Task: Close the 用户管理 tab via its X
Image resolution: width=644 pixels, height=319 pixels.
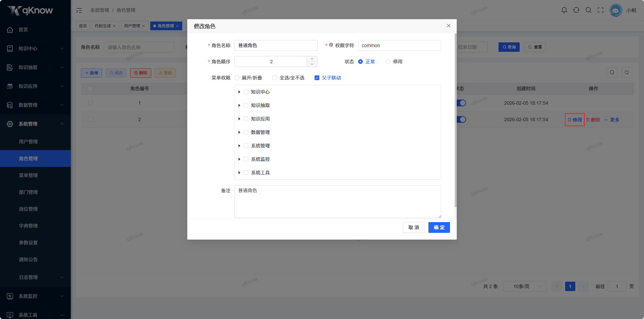Action: (x=143, y=26)
